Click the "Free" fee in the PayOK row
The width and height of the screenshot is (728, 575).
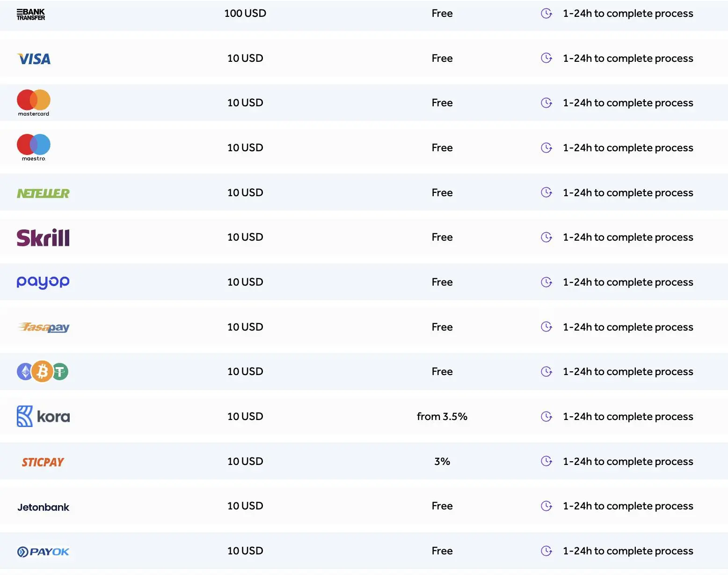point(442,551)
